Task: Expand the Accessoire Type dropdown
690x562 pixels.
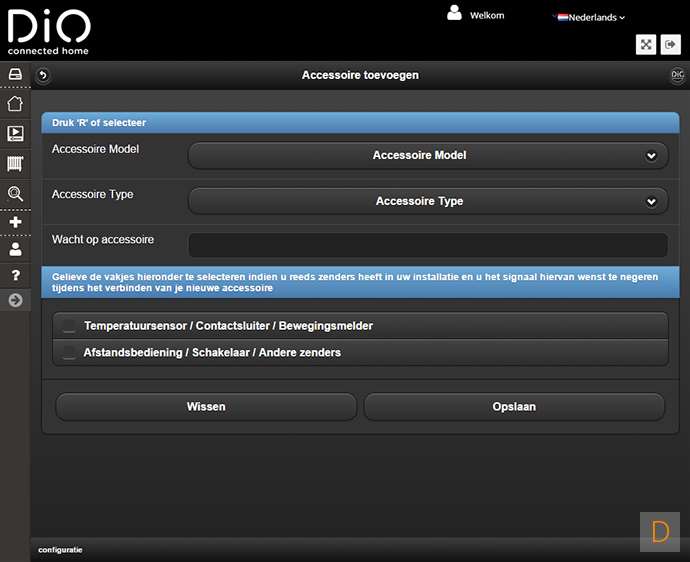Action: pos(428,201)
